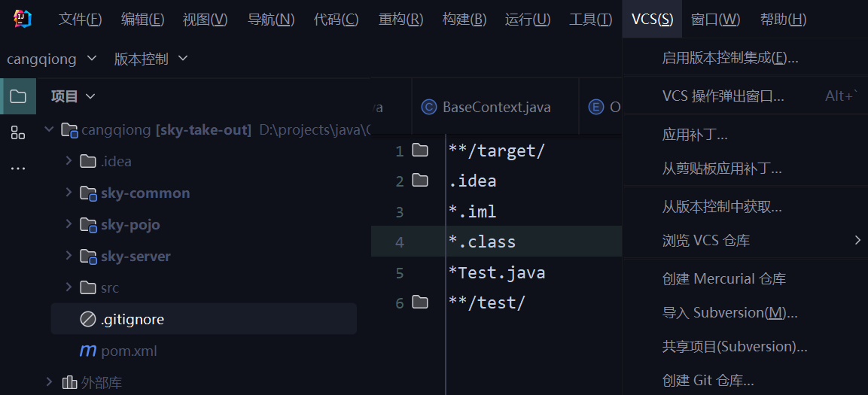Viewport: 868px width, 395px height.
Task: Click the fold icon on line 1
Action: tap(420, 150)
